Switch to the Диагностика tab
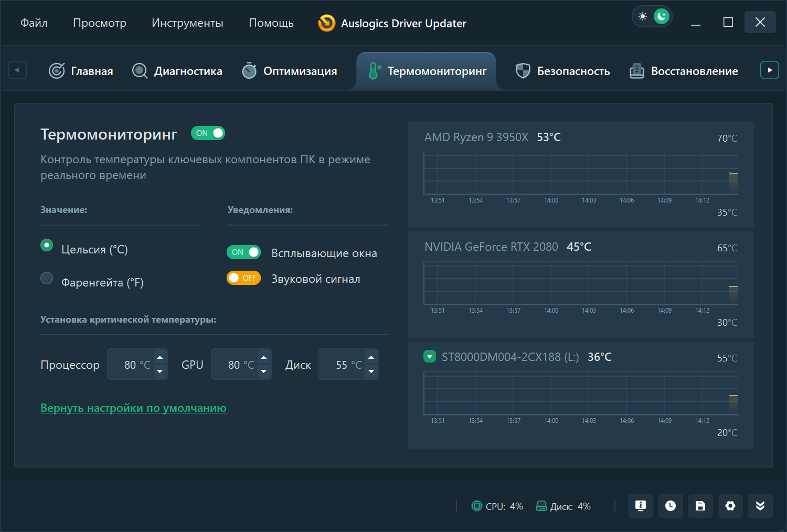 click(x=177, y=71)
